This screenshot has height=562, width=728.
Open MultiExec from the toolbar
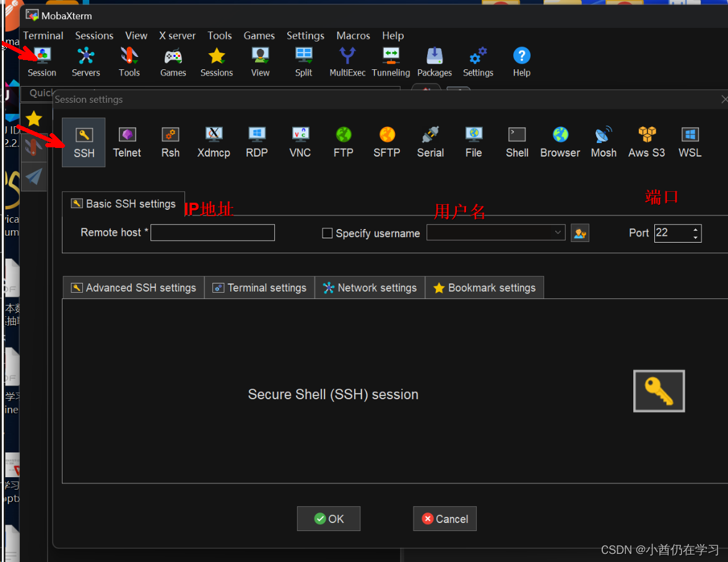347,60
